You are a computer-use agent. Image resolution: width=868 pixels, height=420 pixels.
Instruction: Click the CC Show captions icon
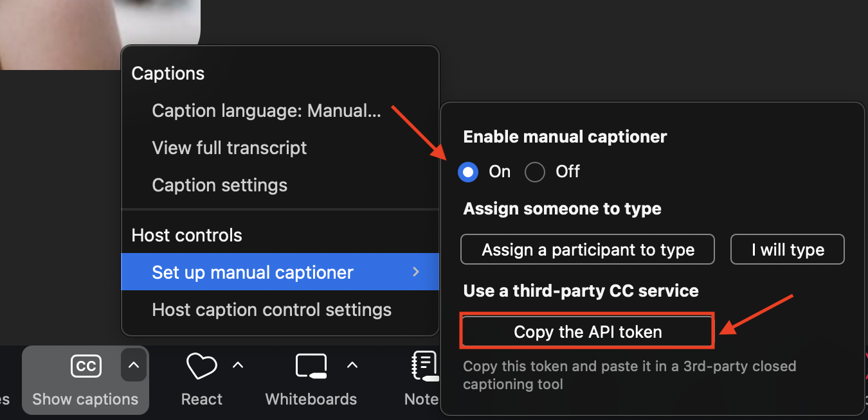point(86,365)
